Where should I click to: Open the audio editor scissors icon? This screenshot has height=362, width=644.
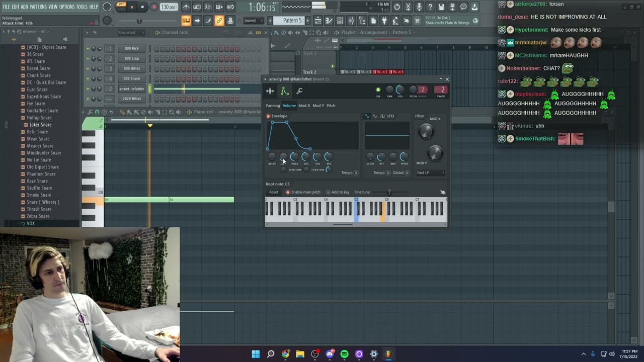pos(408,7)
